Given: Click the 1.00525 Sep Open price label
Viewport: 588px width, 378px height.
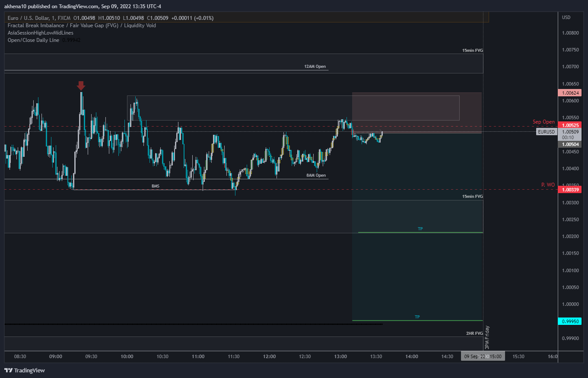Looking at the screenshot, I should click(x=569, y=125).
